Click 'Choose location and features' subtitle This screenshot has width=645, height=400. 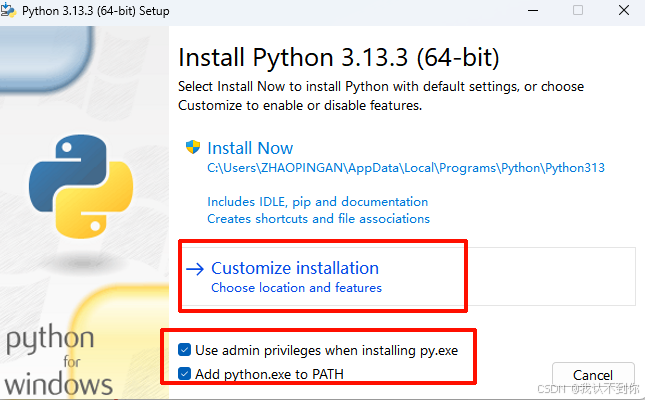(x=296, y=288)
